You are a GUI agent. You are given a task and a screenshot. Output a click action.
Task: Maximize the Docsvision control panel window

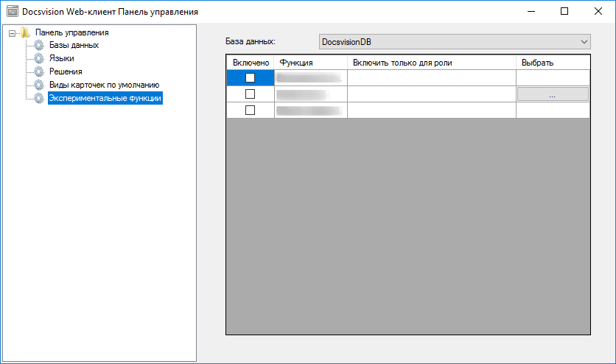tap(564, 12)
